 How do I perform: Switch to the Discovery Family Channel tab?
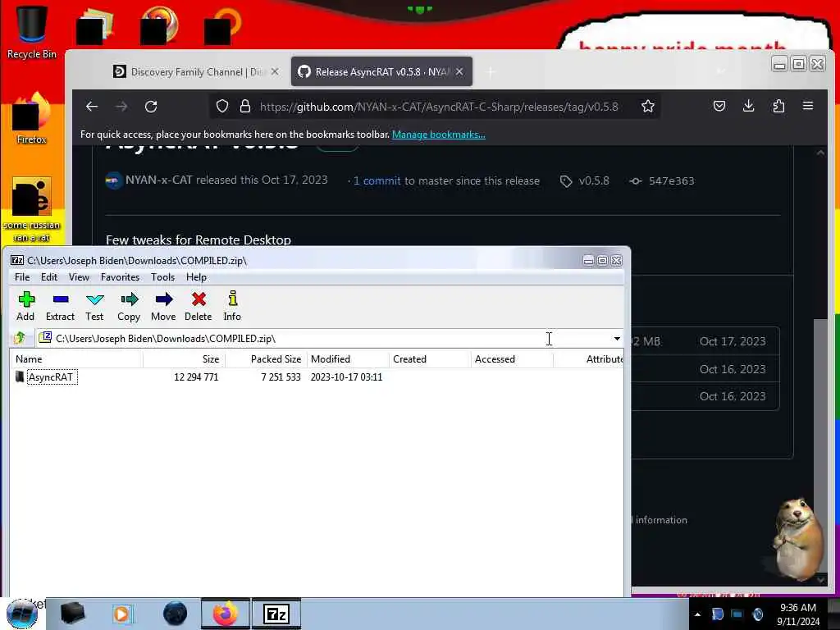tap(195, 72)
